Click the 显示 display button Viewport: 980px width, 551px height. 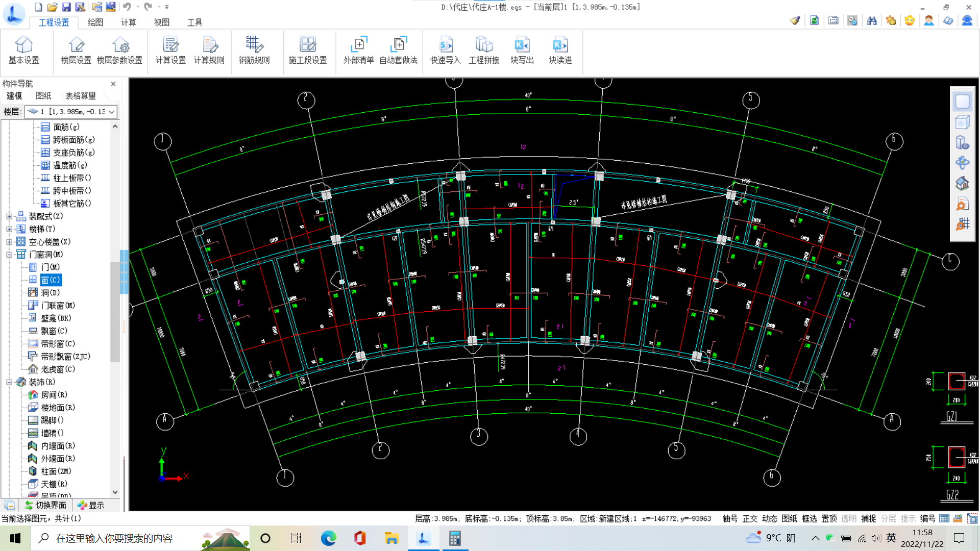(91, 505)
